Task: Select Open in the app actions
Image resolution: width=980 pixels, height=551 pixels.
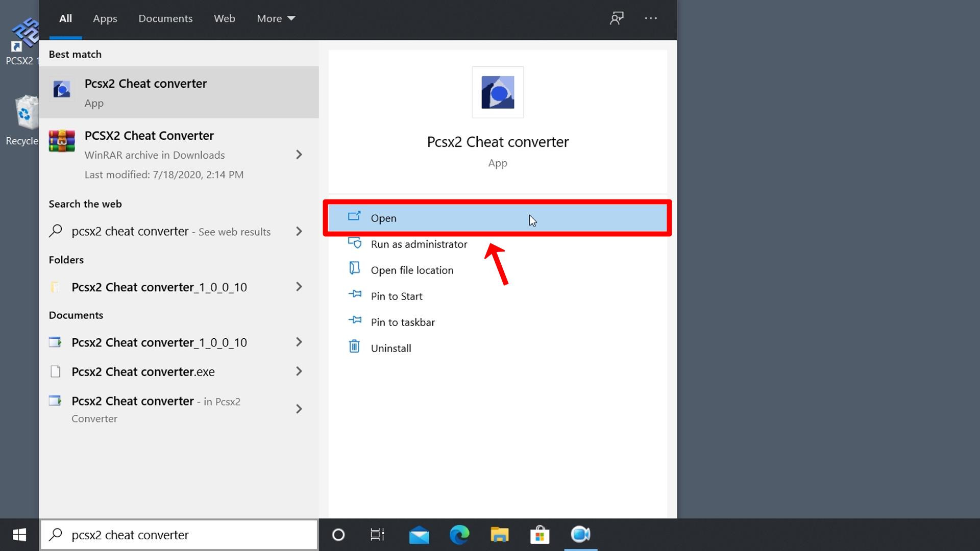Action: (x=498, y=218)
